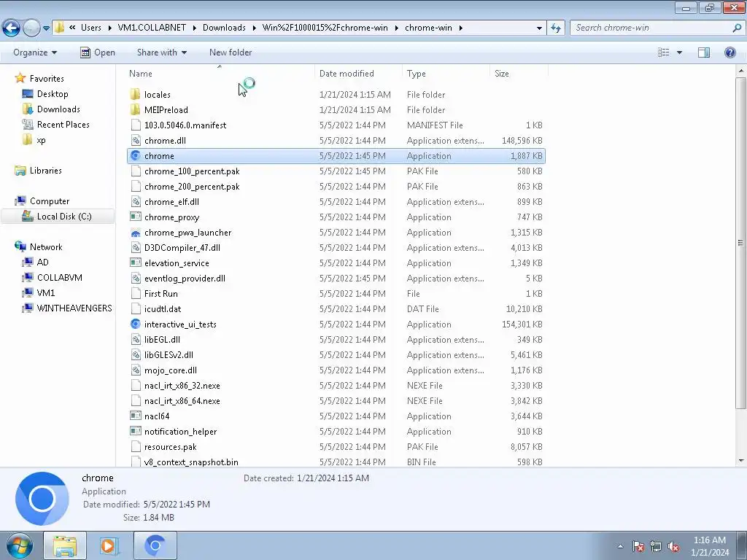This screenshot has width=747, height=560.
Task: Click the muted volume tray icon
Action: 673,547
